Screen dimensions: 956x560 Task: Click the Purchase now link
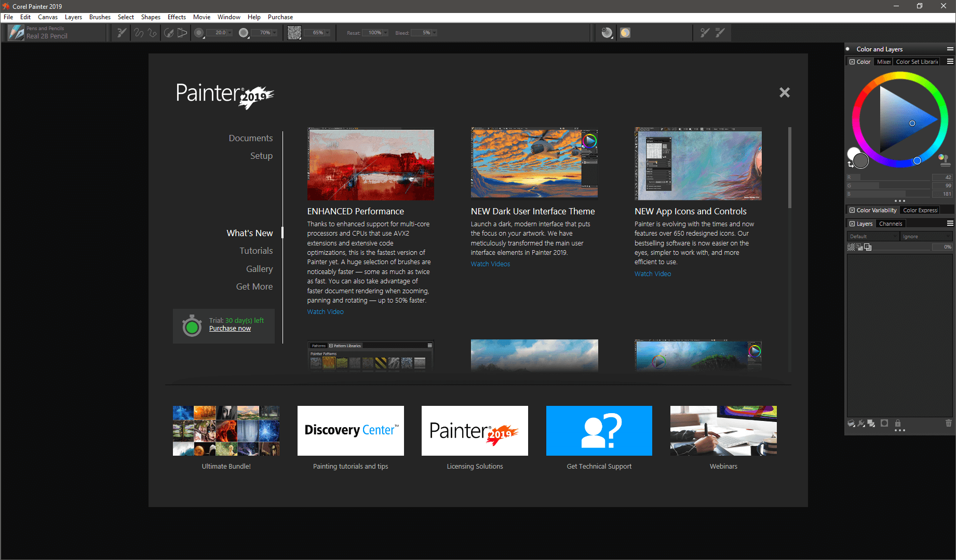coord(230,329)
